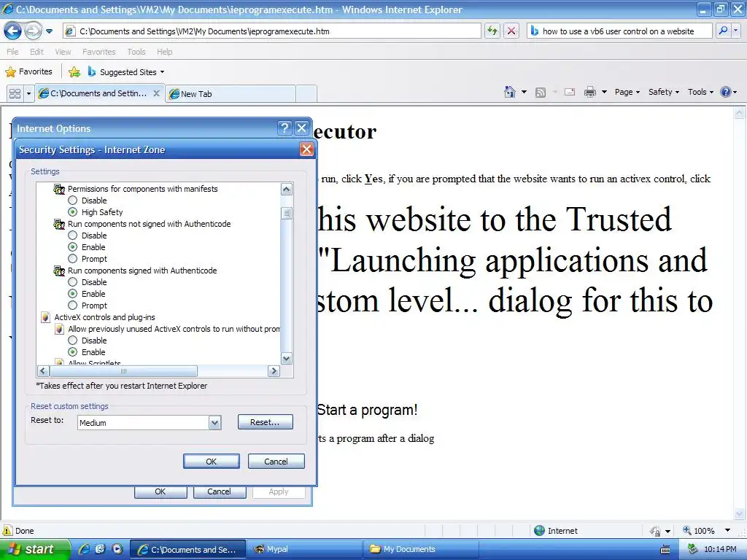The width and height of the screenshot is (747, 560).
Task: Close the C:\Documents tab with its X
Action: coord(156,93)
